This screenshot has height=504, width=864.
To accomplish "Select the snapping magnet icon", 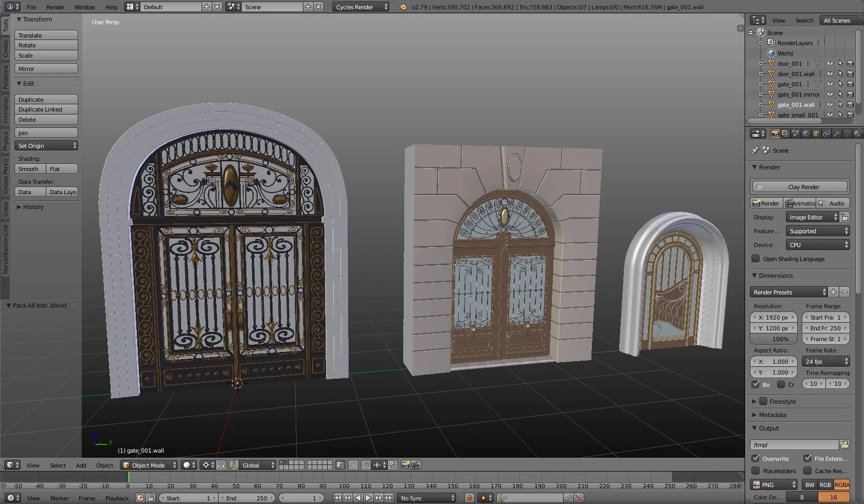I will point(366,465).
